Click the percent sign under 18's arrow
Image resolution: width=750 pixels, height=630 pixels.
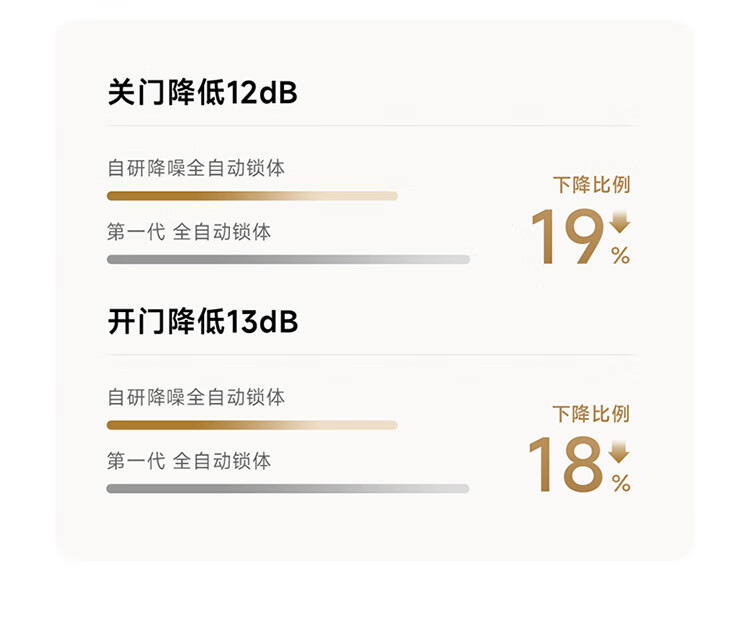tap(621, 484)
